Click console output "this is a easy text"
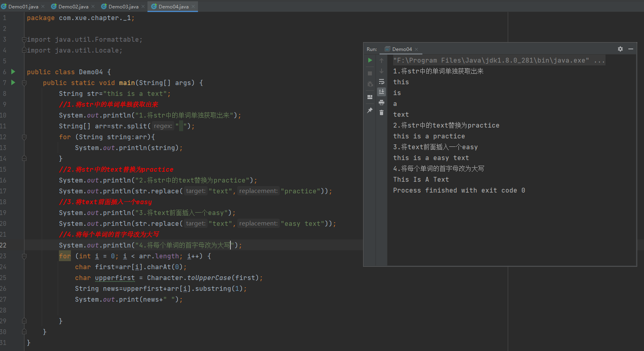The height and width of the screenshot is (351, 644). pyautogui.click(x=431, y=158)
